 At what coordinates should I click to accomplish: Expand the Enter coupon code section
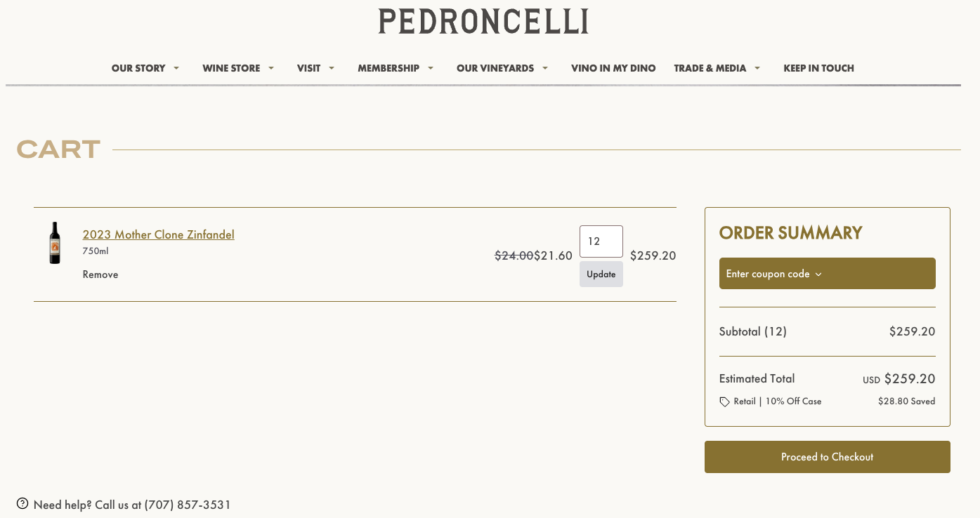pos(827,274)
